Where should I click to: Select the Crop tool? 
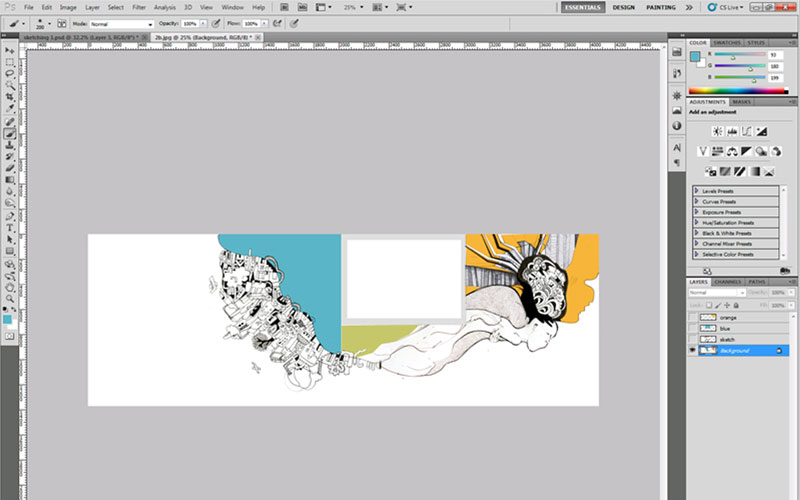point(10,96)
